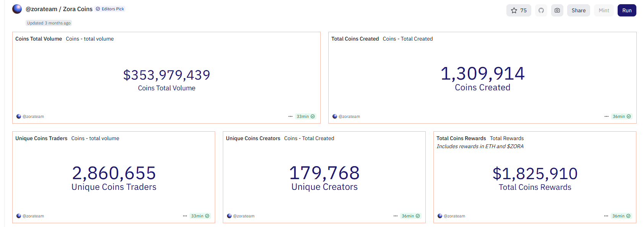
Task: Open three-dot menu on Total Coins Rewards
Action: click(606, 216)
